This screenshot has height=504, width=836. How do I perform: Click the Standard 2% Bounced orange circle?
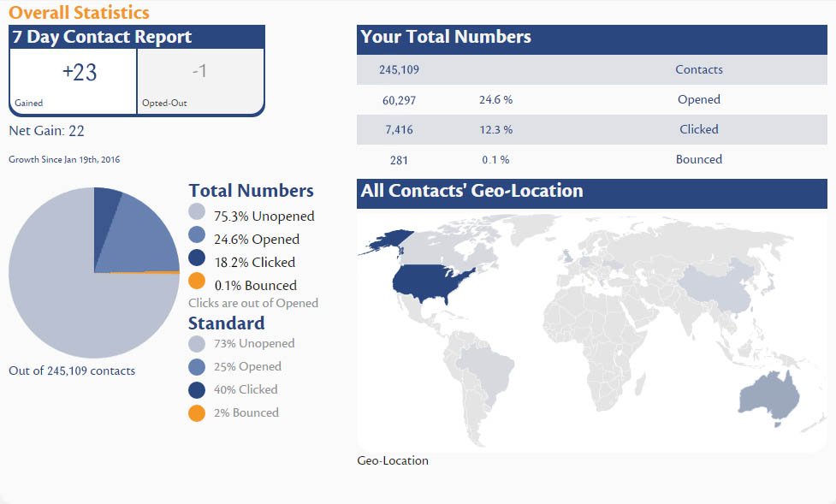197,413
